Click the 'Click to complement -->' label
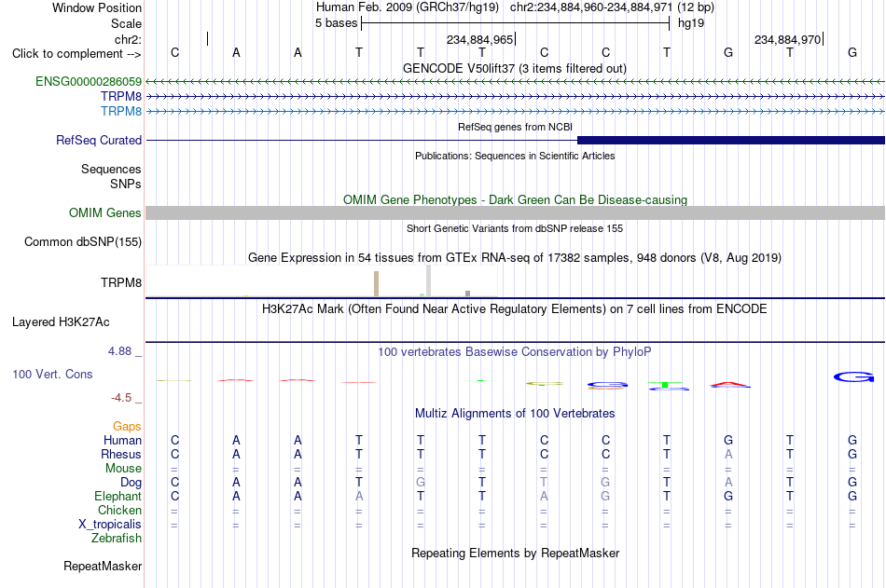886x588 pixels. click(x=76, y=54)
